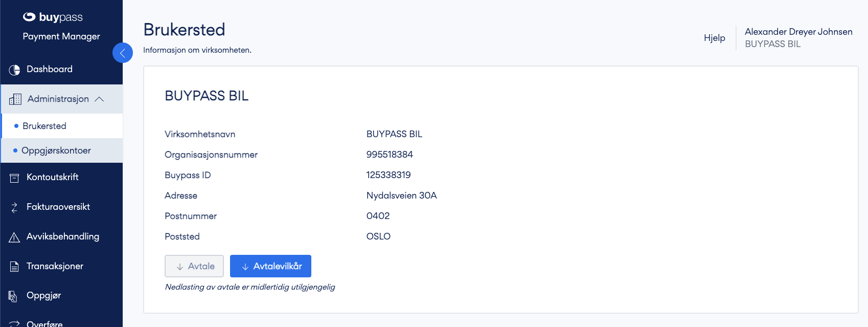Click the Kontoutskrift archive icon
Viewport: 868px width, 327px height.
[x=14, y=178]
